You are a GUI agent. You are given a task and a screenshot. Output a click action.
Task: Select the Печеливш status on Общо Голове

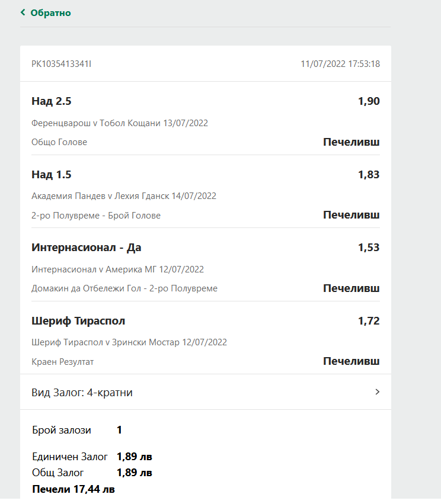tap(351, 142)
